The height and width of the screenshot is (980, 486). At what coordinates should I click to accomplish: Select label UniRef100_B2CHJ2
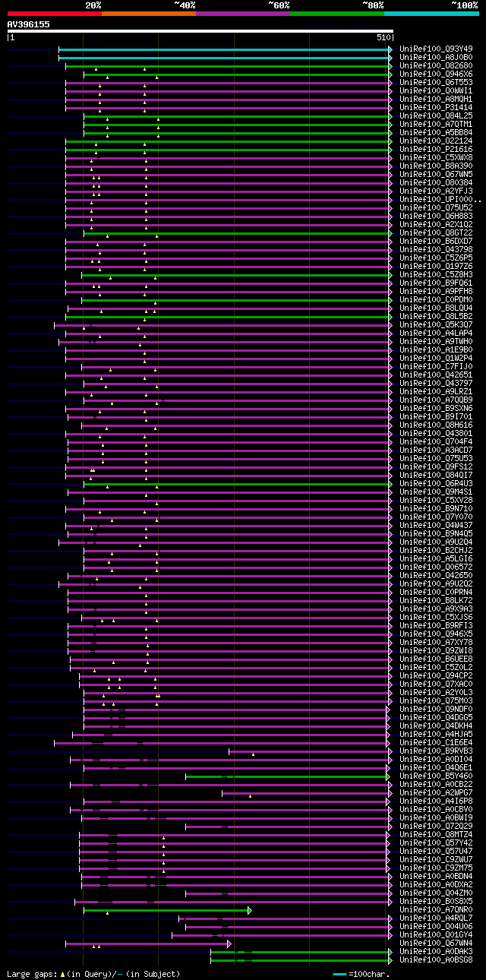pos(436,550)
